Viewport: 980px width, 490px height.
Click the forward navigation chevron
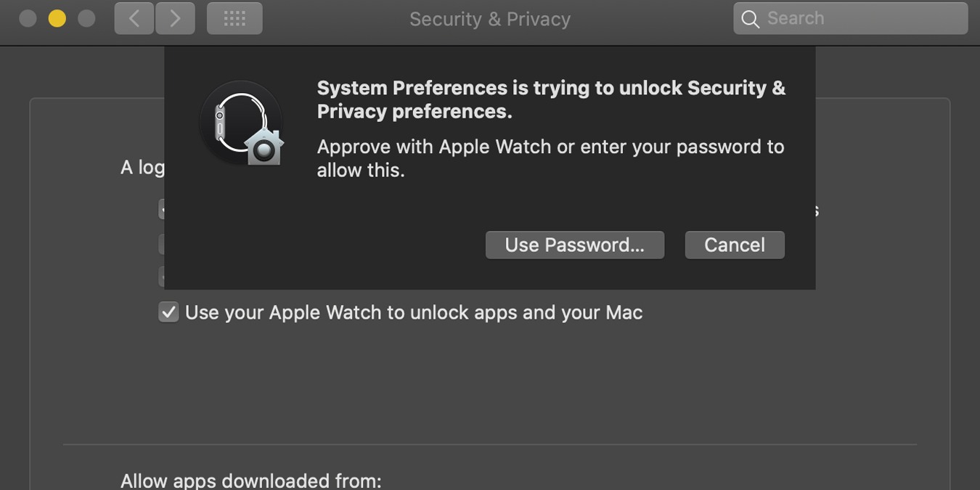[175, 18]
